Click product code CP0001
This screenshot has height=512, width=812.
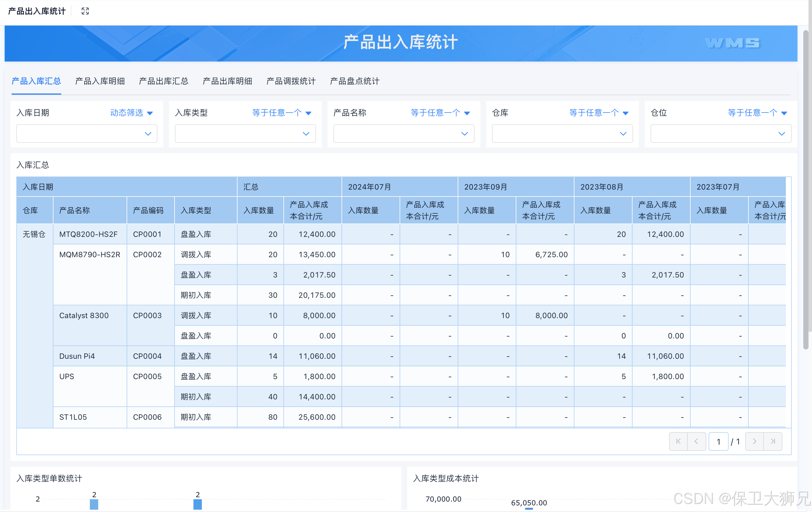tap(147, 234)
